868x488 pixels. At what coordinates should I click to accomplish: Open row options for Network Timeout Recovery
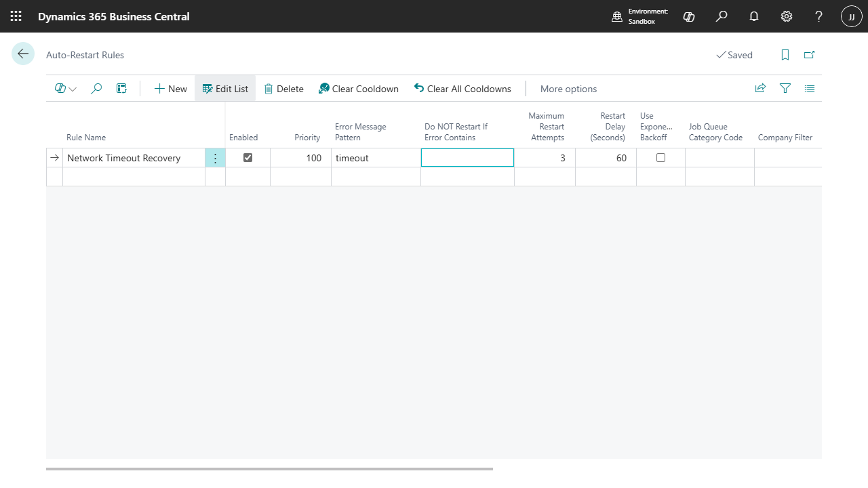[x=215, y=158]
